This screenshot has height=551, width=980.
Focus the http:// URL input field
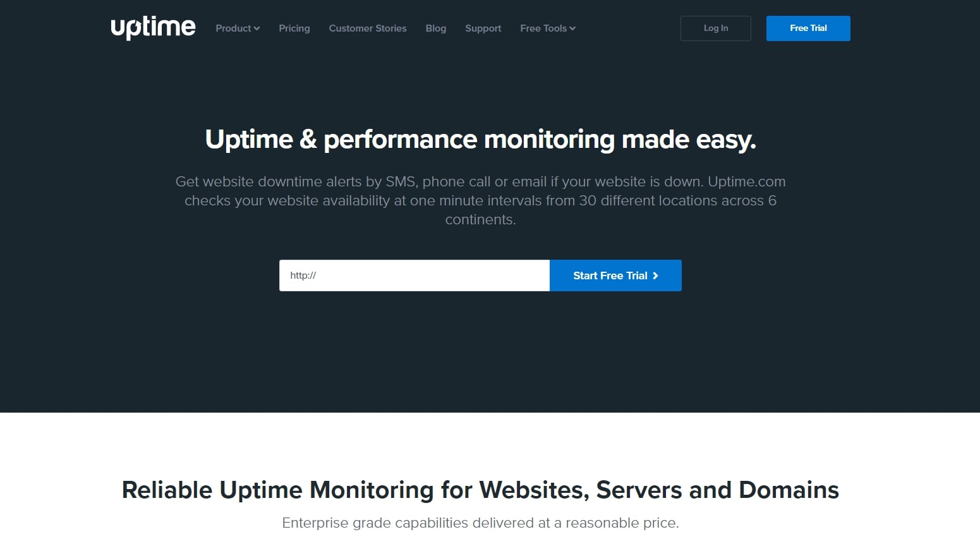[x=414, y=275]
